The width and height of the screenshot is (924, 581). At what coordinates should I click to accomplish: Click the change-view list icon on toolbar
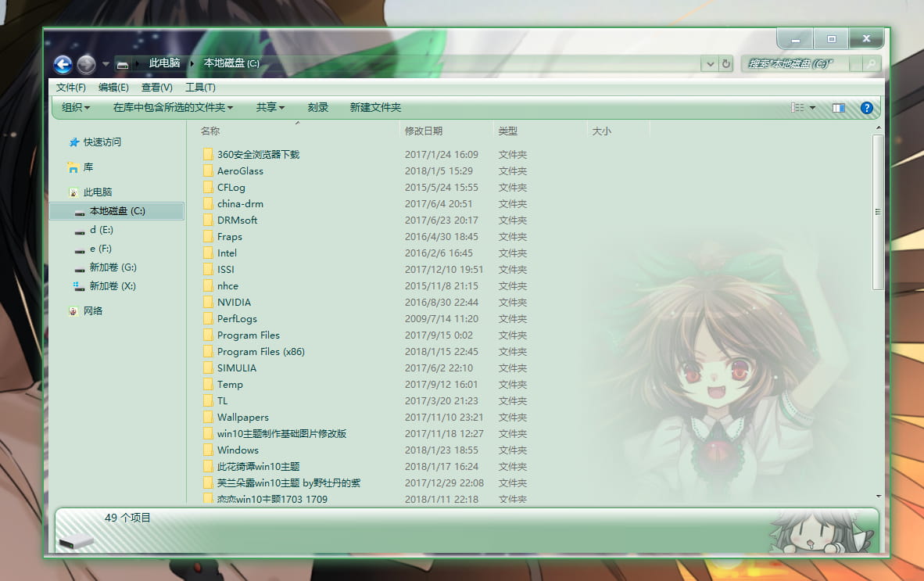tap(797, 108)
